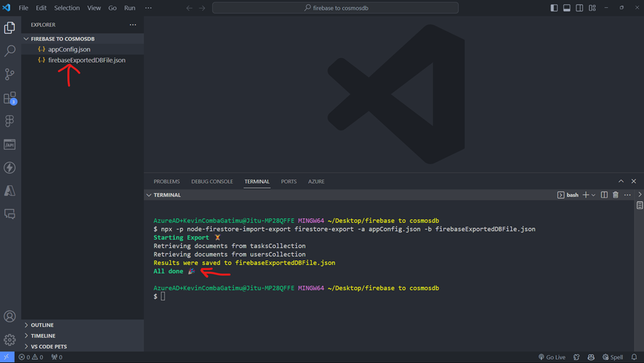644x363 pixels.
Task: Open the Explorer view in activity bar
Action: tap(10, 28)
